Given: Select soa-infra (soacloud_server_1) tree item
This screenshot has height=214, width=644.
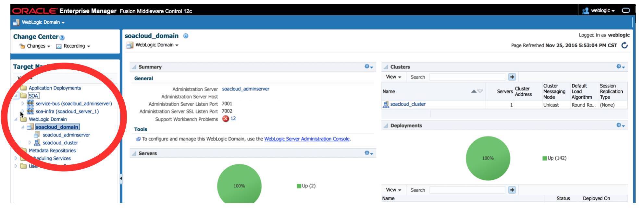Looking at the screenshot, I should [67, 111].
